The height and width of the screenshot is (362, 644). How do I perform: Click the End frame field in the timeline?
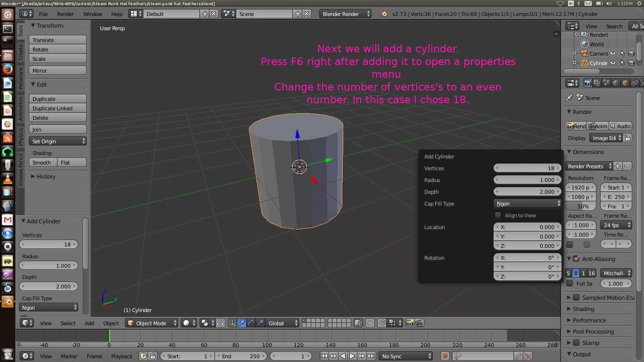tap(241, 356)
